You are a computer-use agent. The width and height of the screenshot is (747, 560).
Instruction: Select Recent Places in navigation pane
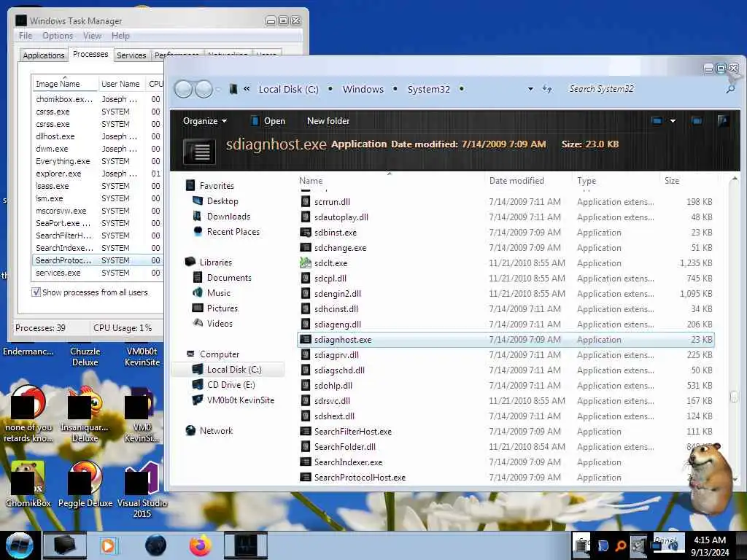click(x=233, y=232)
